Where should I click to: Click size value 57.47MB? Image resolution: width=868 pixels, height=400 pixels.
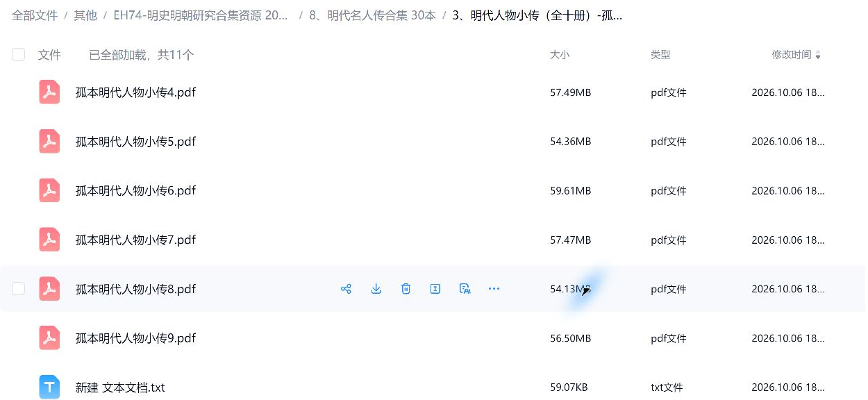coord(571,240)
